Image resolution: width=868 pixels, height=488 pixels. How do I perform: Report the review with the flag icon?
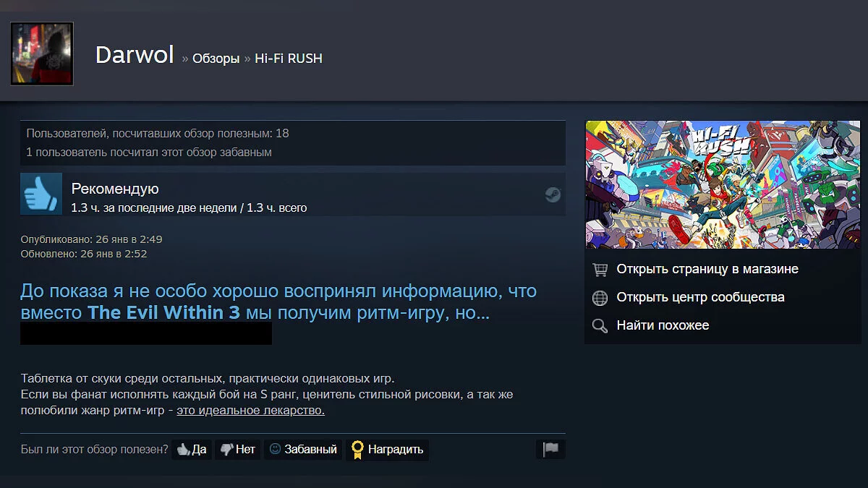point(550,449)
